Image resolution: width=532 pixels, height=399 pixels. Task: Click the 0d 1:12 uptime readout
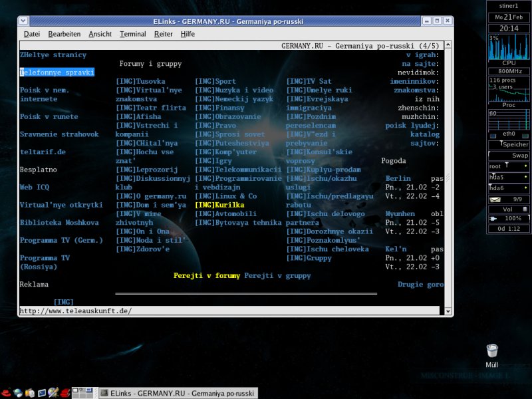(509, 229)
